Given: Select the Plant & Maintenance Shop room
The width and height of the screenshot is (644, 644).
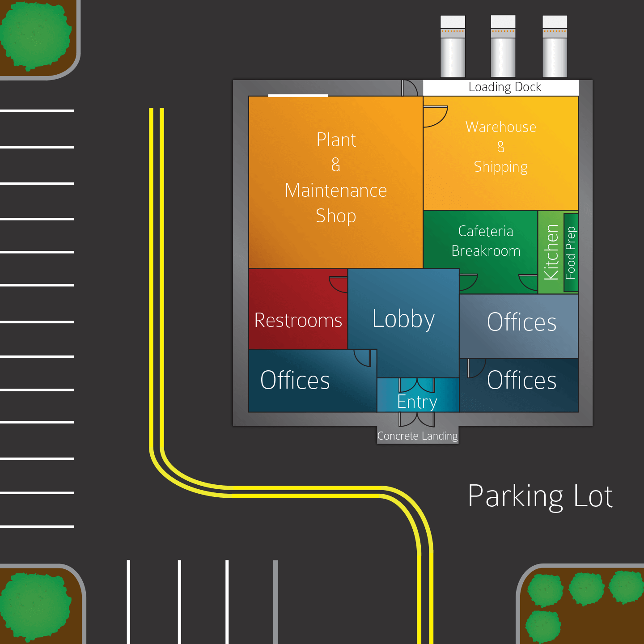Looking at the screenshot, I should tap(335, 182).
